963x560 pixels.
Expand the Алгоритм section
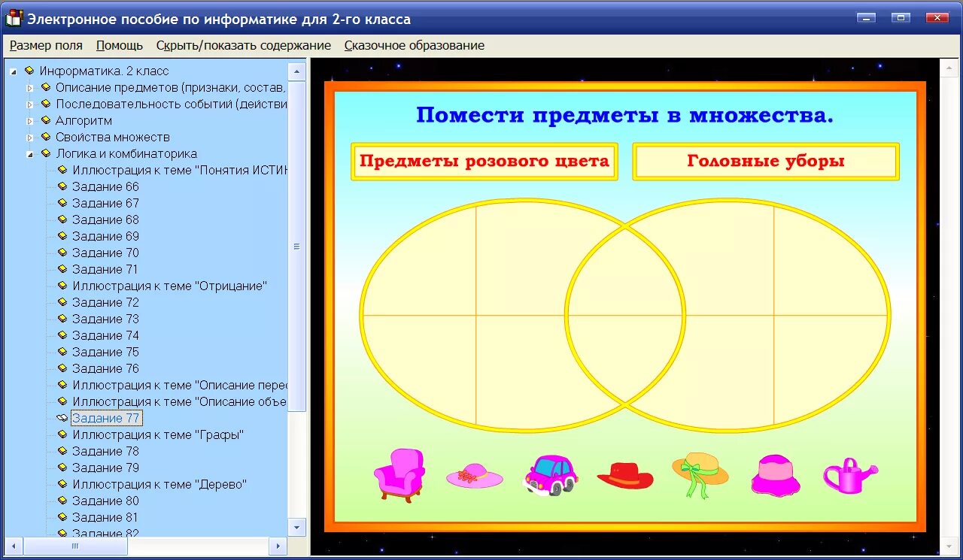pos(30,120)
